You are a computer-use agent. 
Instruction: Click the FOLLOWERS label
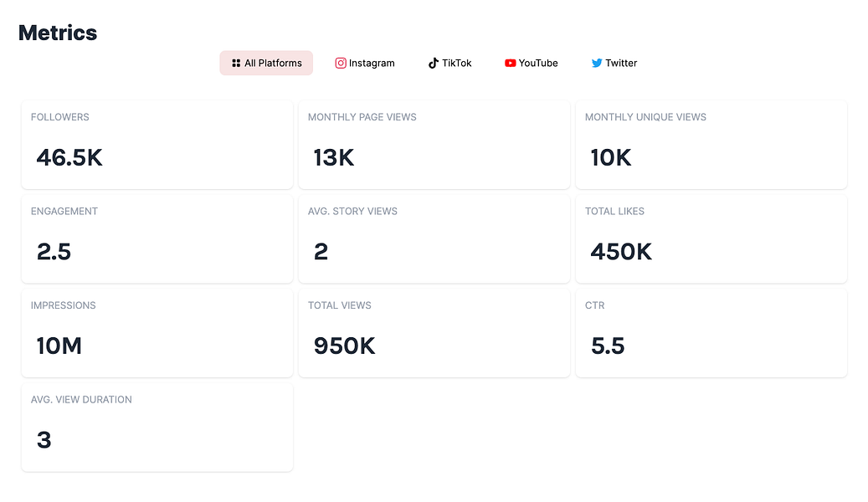[x=59, y=117]
